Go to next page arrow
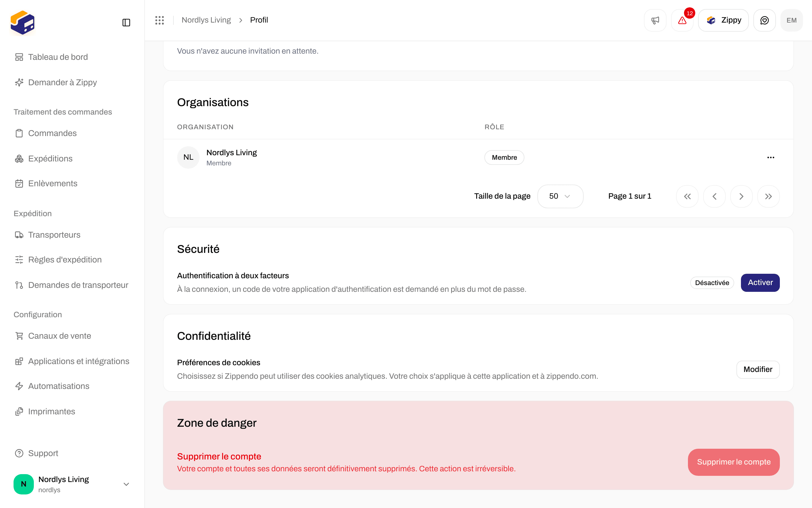812x508 pixels. point(741,196)
